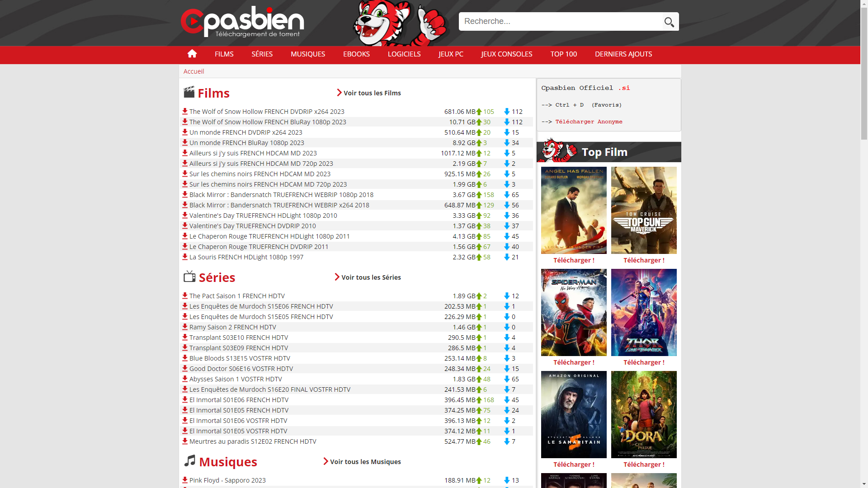Select JEUX CONSOLES in navigation
This screenshot has height=488, width=868.
click(507, 54)
